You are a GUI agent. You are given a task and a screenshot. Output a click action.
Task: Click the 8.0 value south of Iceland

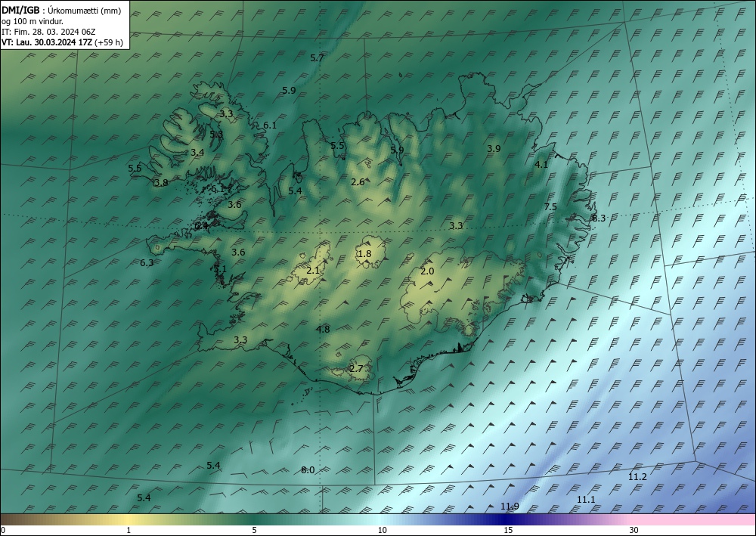point(308,470)
